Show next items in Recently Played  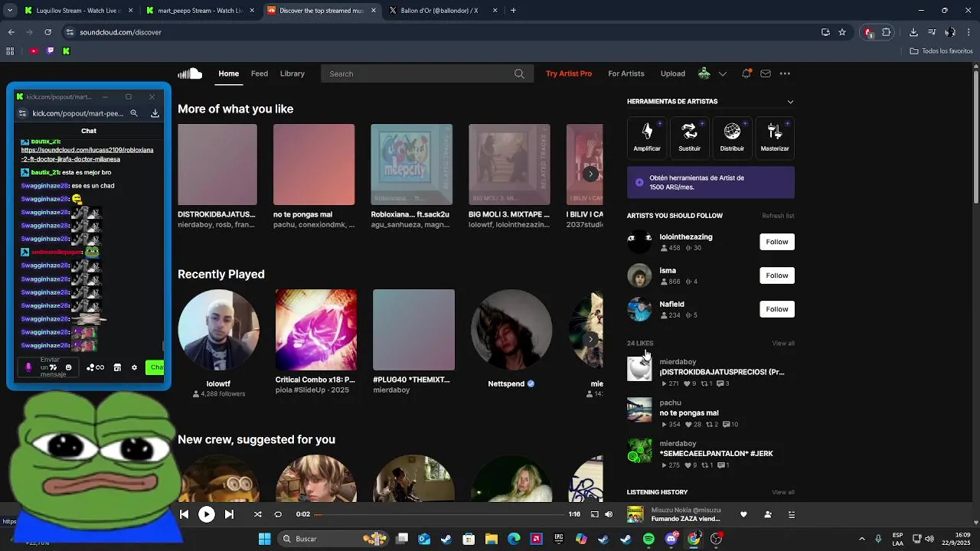point(590,339)
